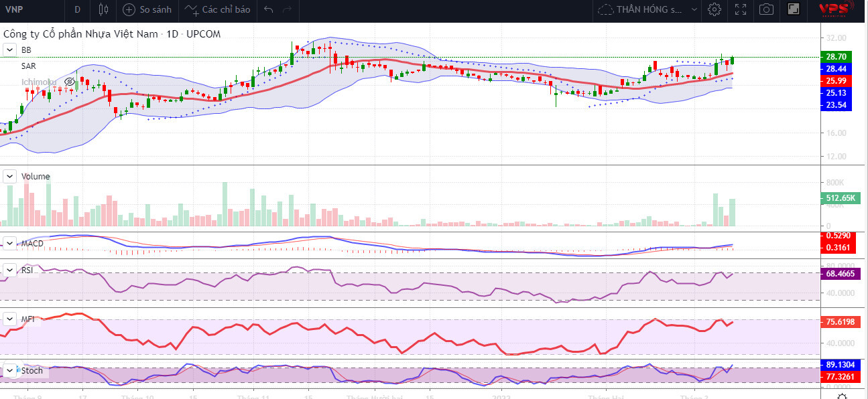Select the BB indicator label
Image resolution: width=868 pixels, height=399 pixels.
pyautogui.click(x=26, y=50)
